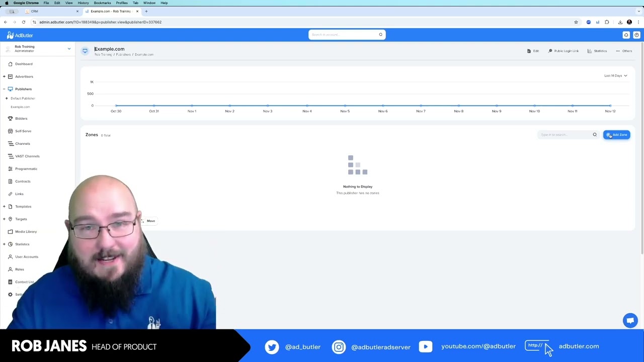Click the Rob Training breadcrumb link
644x362 pixels.
point(103,55)
